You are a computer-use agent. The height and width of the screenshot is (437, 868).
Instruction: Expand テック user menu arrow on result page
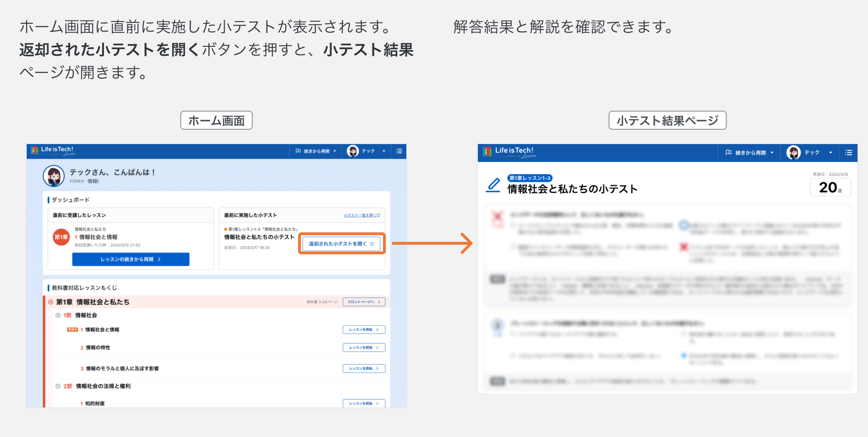[831, 153]
